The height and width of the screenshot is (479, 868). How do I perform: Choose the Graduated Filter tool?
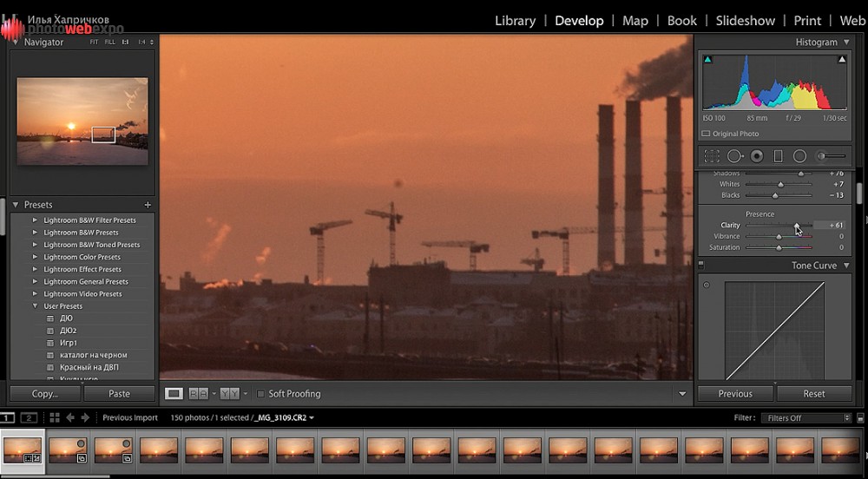(x=778, y=156)
